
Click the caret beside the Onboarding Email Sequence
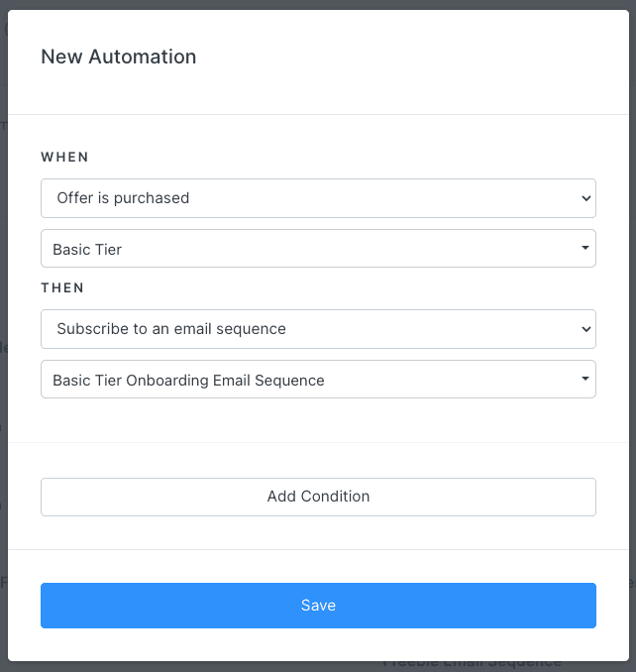coord(585,380)
